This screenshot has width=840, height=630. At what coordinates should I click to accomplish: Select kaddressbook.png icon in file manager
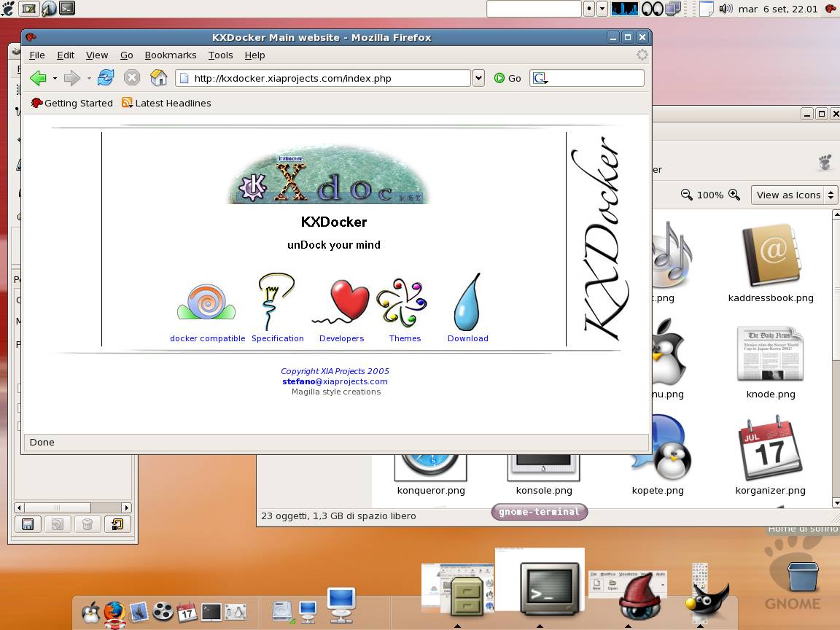pyautogui.click(x=771, y=255)
